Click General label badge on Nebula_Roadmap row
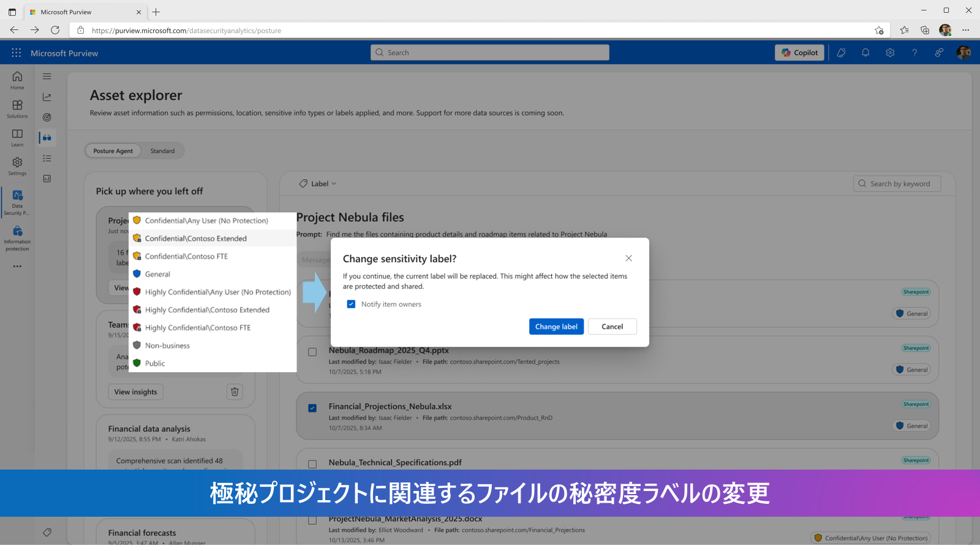Screen dimensions: 980x551 pos(911,370)
